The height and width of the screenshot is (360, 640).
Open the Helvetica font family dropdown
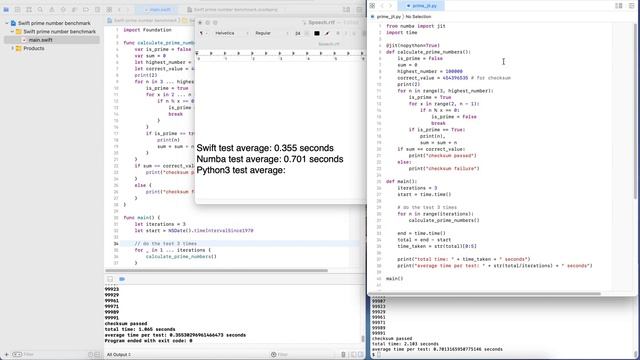[231, 33]
